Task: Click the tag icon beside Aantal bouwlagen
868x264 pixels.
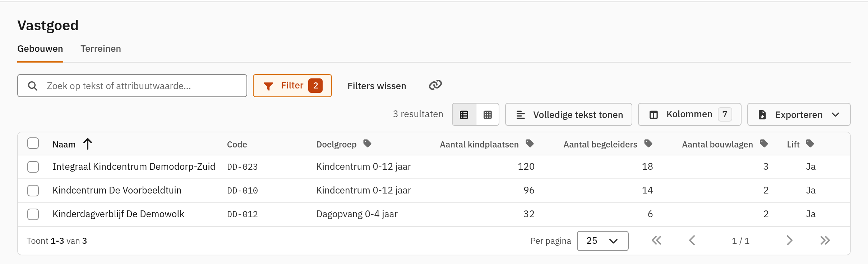Action: 764,144
